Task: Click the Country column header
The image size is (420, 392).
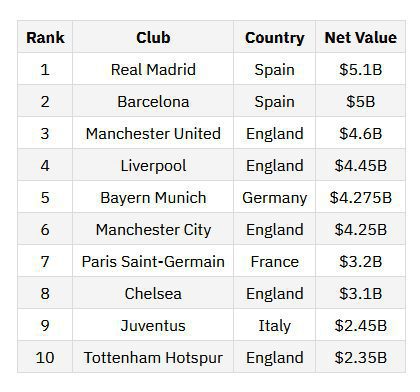Action: point(274,37)
